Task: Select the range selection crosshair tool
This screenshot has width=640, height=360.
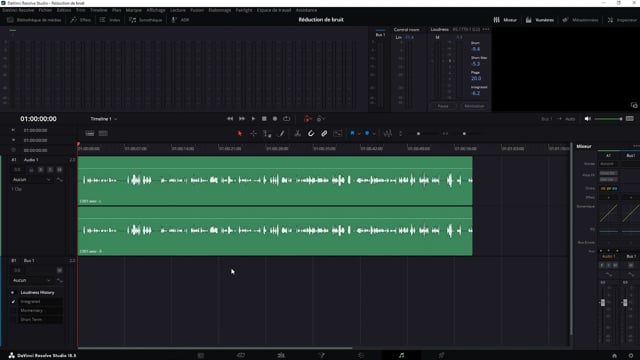Action: (253, 133)
